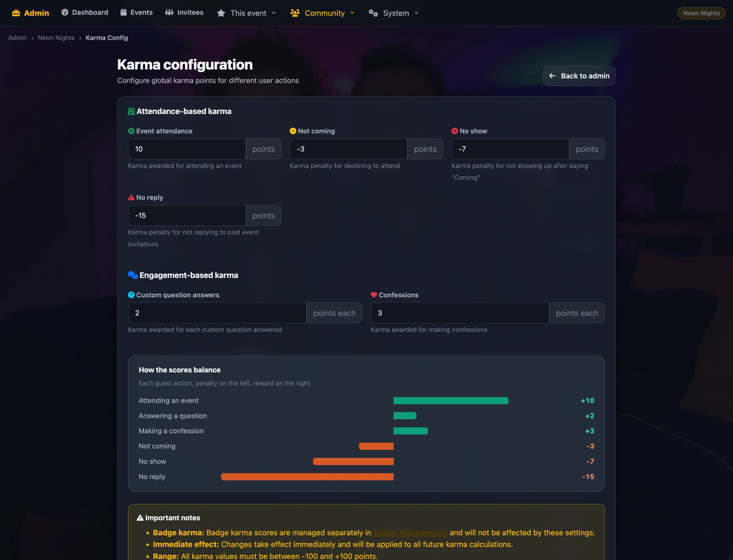Click the Events calendar icon
This screenshot has width=733, height=560.
click(123, 12)
